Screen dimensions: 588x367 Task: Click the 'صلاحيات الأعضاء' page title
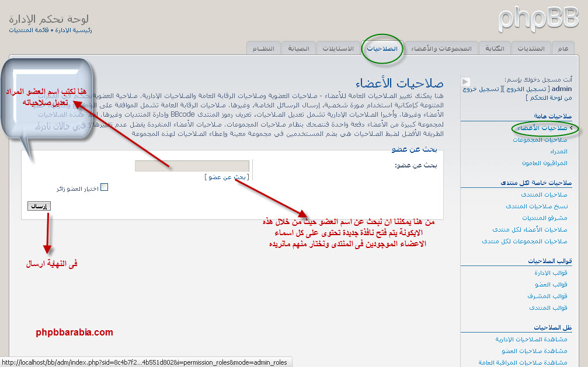click(x=399, y=82)
